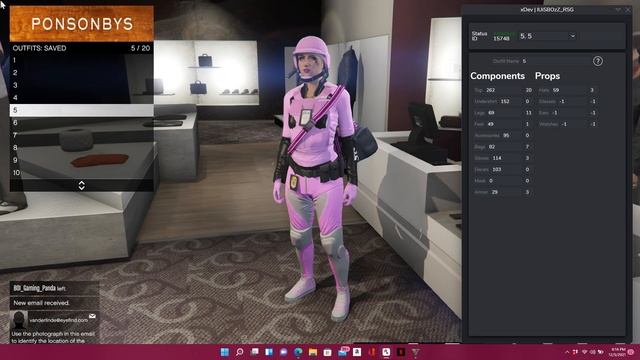This screenshot has height=360, width=640.
Task: Click the up/down scroll arrows under outfit list
Action: [x=82, y=185]
